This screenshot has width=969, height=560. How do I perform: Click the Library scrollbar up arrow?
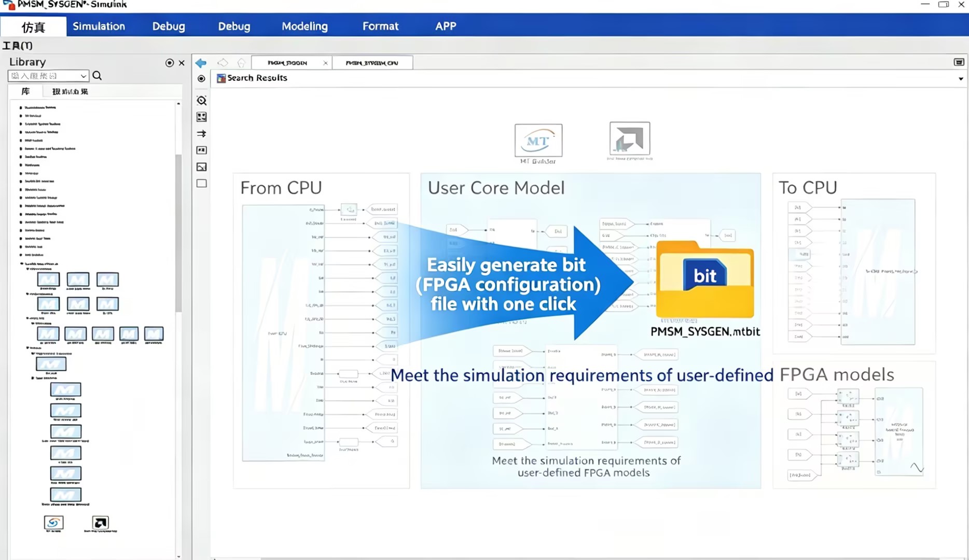(178, 104)
